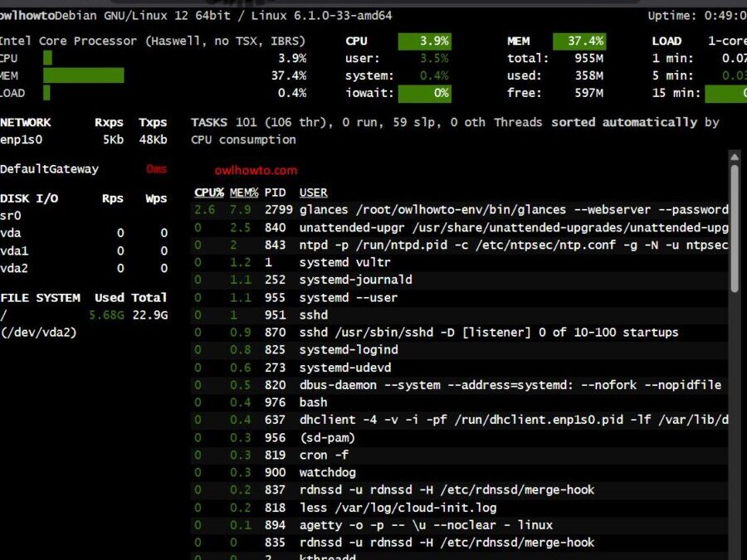Click the scrollbar up arrow
The width and height of the screenshot is (747, 560).
[735, 157]
